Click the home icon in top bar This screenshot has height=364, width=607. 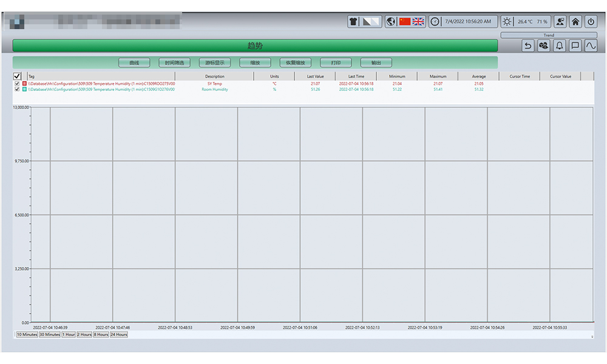(575, 22)
